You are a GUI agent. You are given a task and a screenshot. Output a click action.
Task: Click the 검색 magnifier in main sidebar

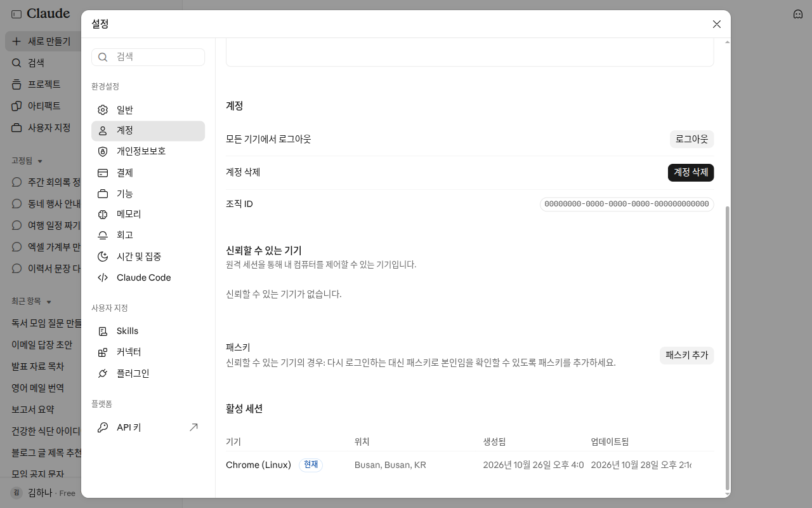point(17,63)
